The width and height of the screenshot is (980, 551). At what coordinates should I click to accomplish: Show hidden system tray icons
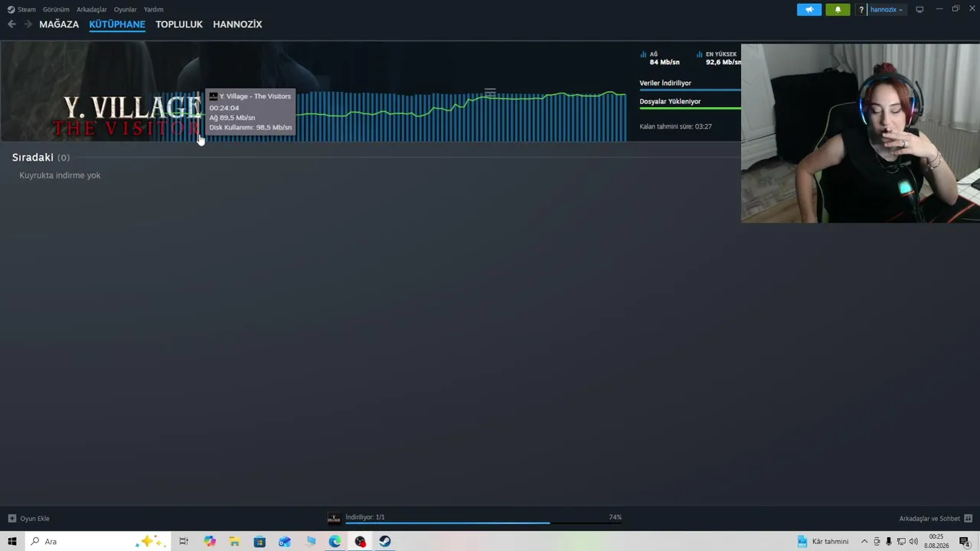pos(864,542)
